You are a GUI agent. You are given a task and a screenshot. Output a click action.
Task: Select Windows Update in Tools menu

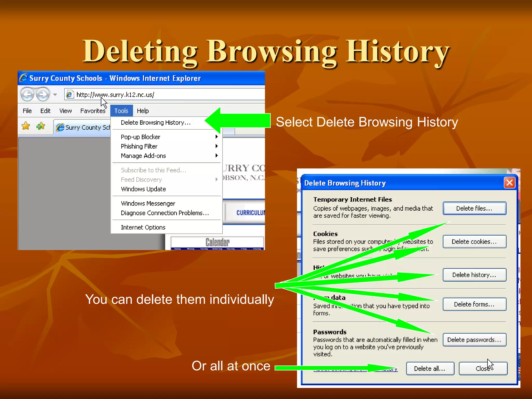(166, 189)
